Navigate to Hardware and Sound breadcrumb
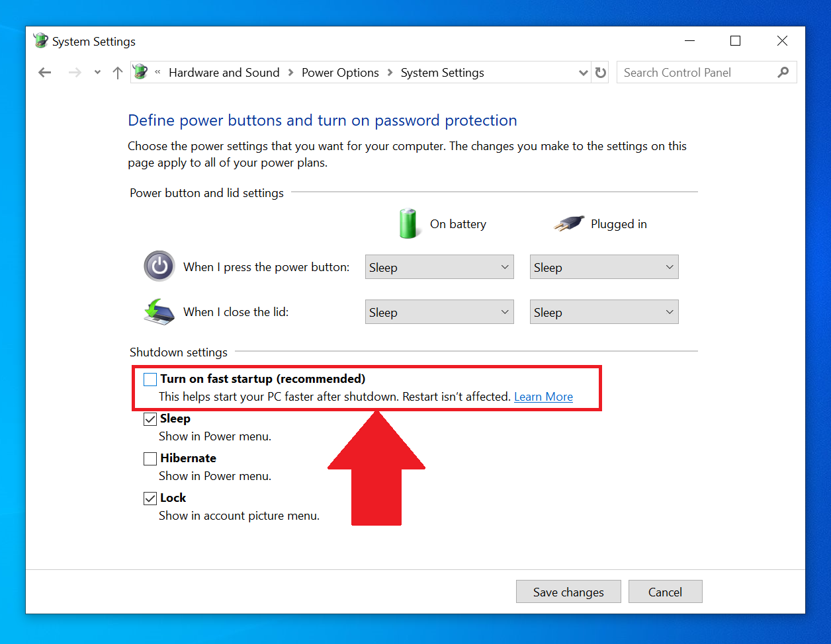 (x=224, y=72)
